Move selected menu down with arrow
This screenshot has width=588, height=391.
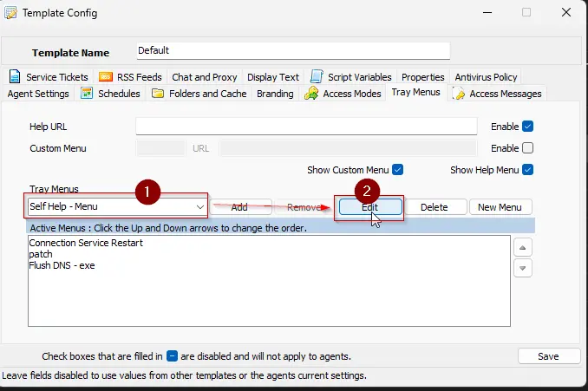click(x=523, y=268)
